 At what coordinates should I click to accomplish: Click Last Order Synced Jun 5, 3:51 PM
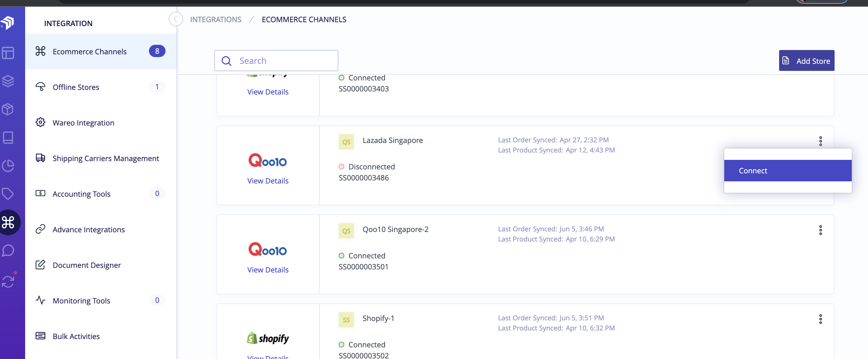coord(551,318)
